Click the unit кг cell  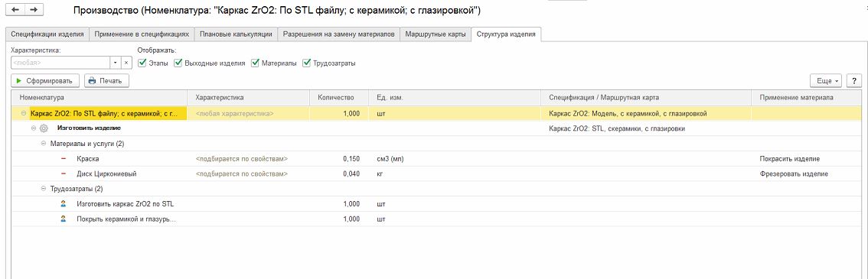tap(380, 174)
